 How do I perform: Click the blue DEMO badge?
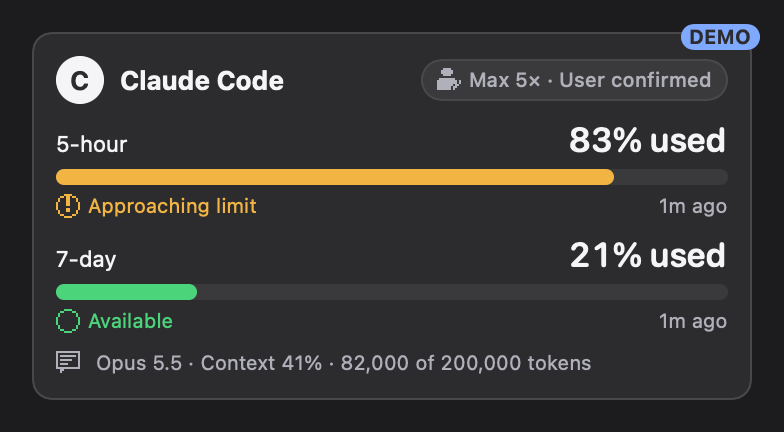tap(720, 37)
